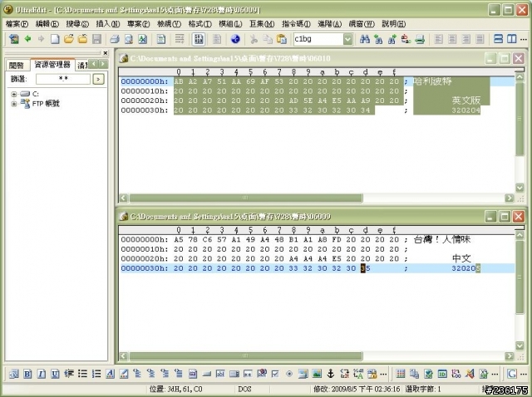Open the 檔案(F) menu
This screenshot has height=397, width=532.
(17, 24)
